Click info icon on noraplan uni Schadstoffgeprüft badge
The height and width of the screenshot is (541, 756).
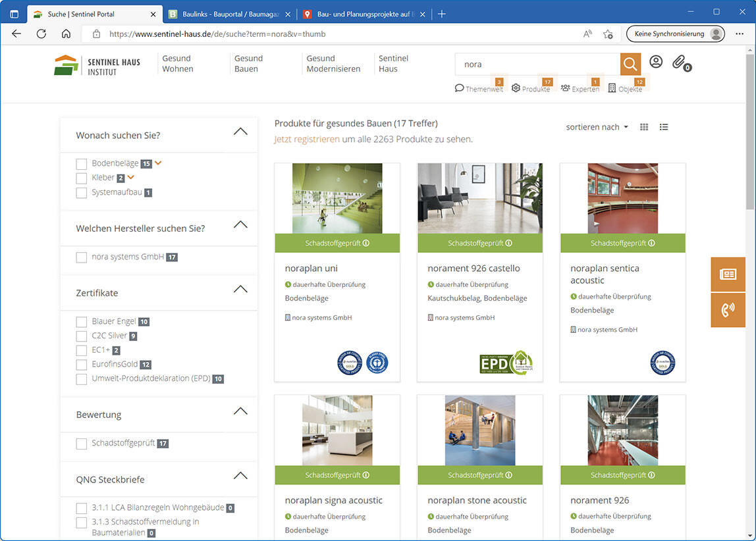366,244
